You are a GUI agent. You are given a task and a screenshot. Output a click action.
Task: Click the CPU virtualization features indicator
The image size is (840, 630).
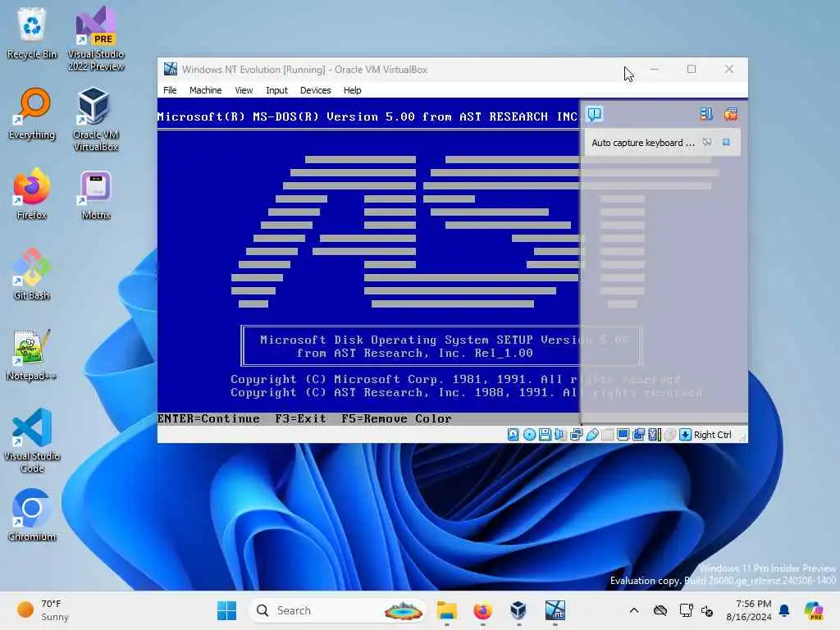point(654,435)
